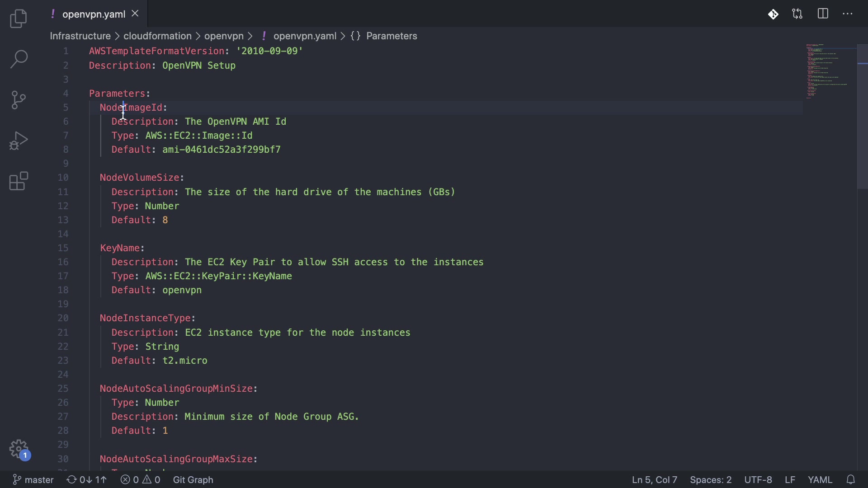Open the Manage settings gear
The image size is (868, 488).
click(19, 449)
